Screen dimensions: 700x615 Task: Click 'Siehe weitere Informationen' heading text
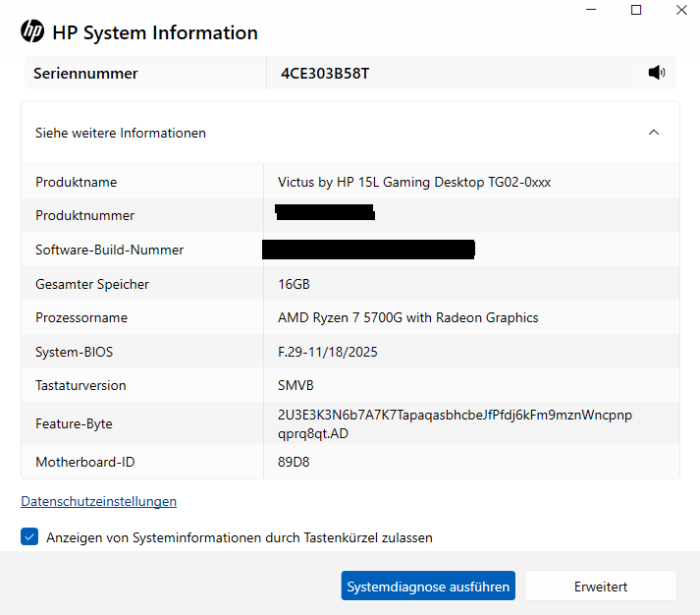click(121, 133)
